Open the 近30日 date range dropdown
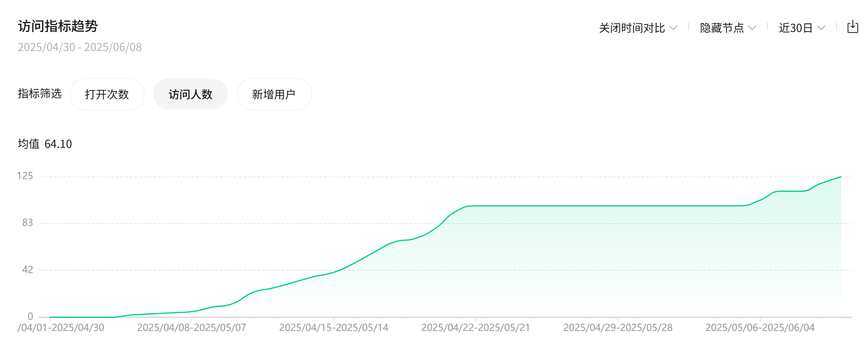The height and width of the screenshot is (359, 868). 796,28
